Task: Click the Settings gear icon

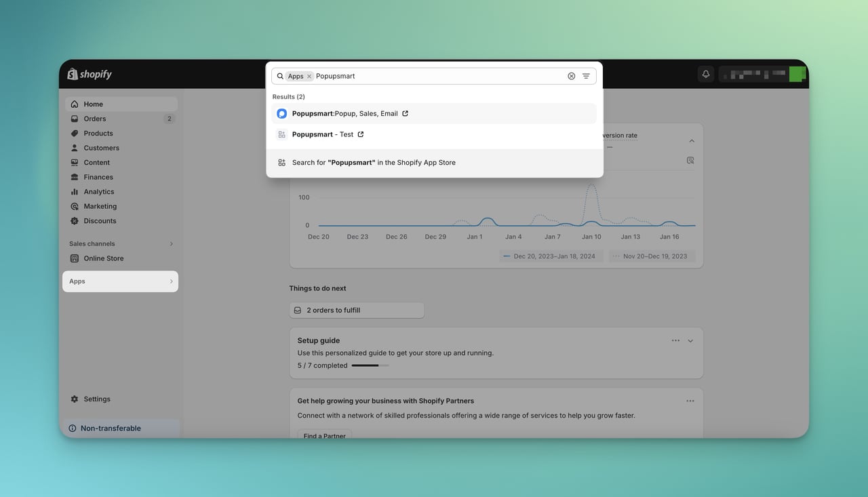Action: click(x=75, y=399)
